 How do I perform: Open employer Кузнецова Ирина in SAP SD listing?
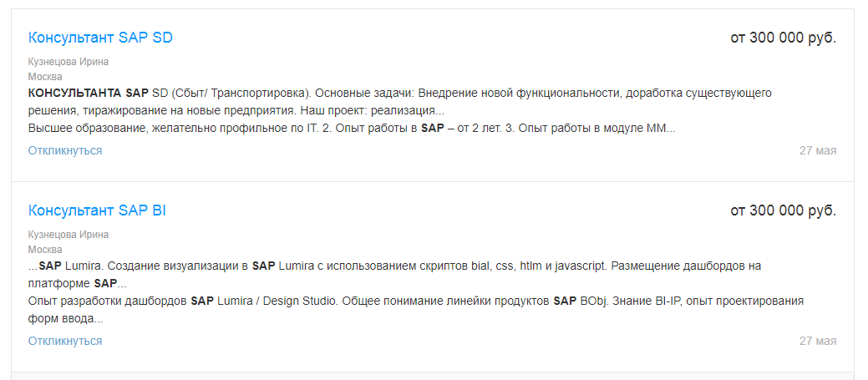click(x=69, y=61)
